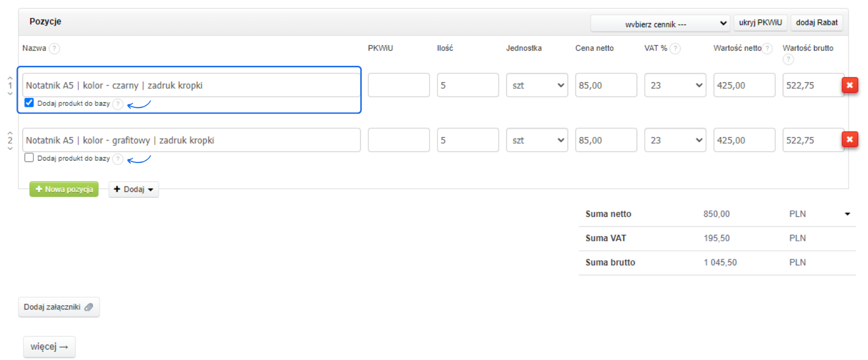Open VAT rate dropdown in second row

(675, 140)
